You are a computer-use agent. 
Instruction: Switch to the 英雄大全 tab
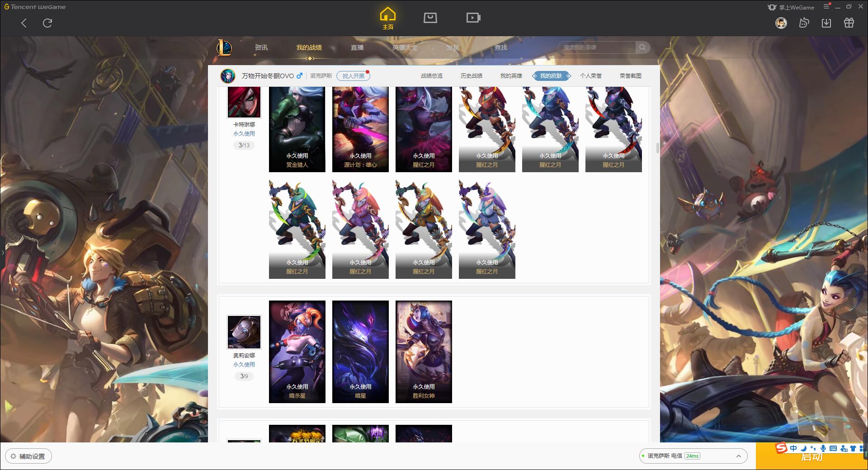pos(405,47)
